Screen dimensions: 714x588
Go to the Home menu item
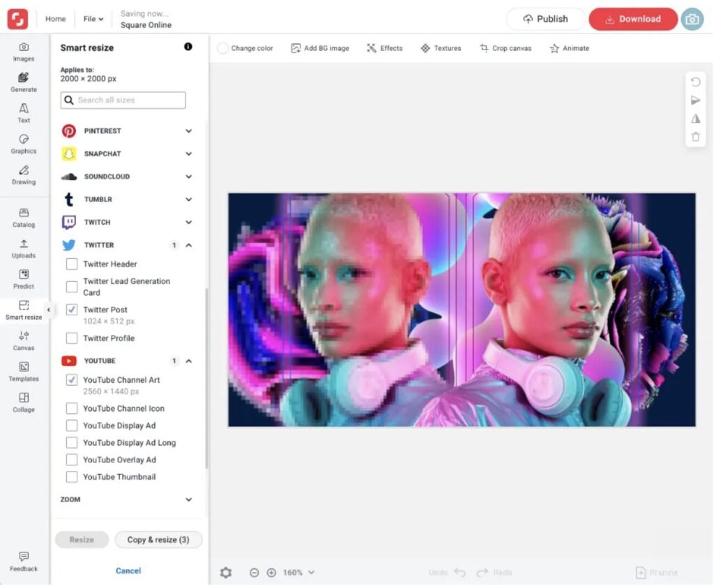pos(56,19)
